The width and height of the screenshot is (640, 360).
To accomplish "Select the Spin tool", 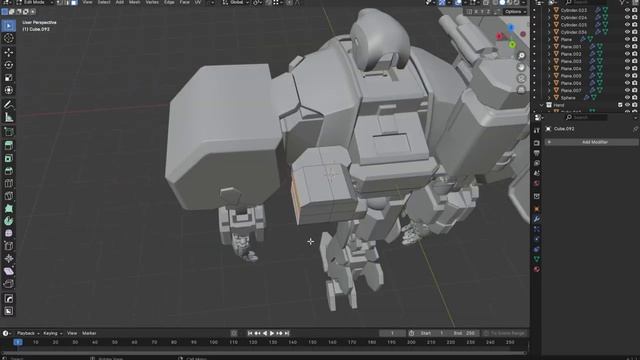I will 9,221.
